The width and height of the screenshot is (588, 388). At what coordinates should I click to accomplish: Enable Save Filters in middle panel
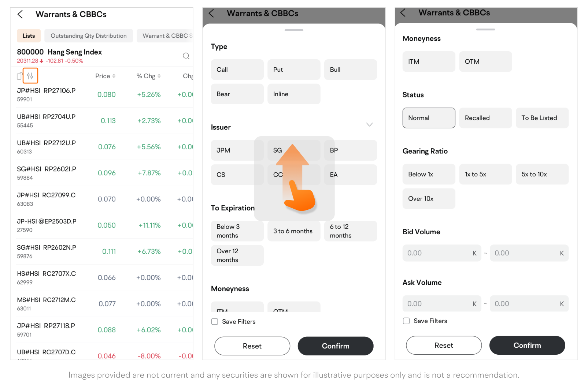point(215,322)
